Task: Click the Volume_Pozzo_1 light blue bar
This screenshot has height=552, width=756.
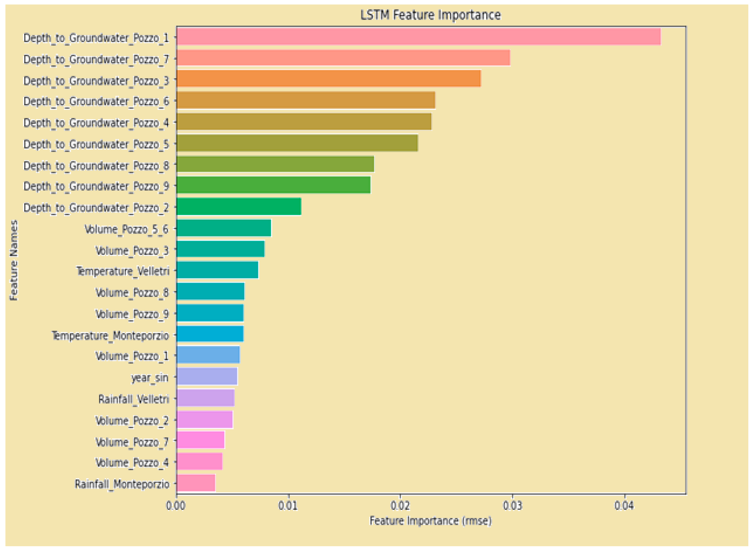Action: (x=208, y=355)
